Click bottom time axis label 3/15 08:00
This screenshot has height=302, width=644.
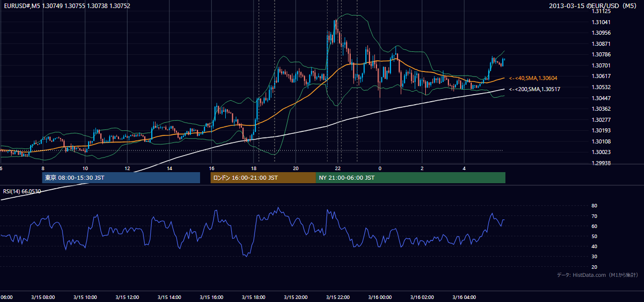click(43, 297)
